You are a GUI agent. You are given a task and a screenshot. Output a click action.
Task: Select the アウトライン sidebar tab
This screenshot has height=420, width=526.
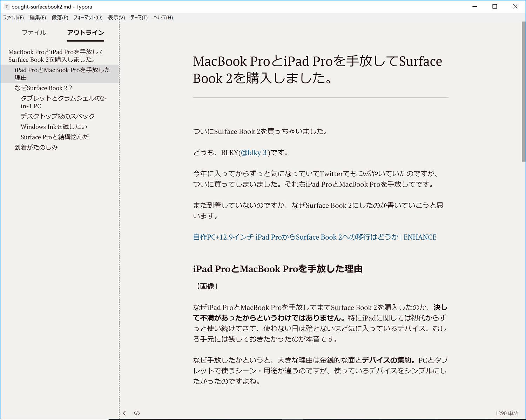click(86, 33)
